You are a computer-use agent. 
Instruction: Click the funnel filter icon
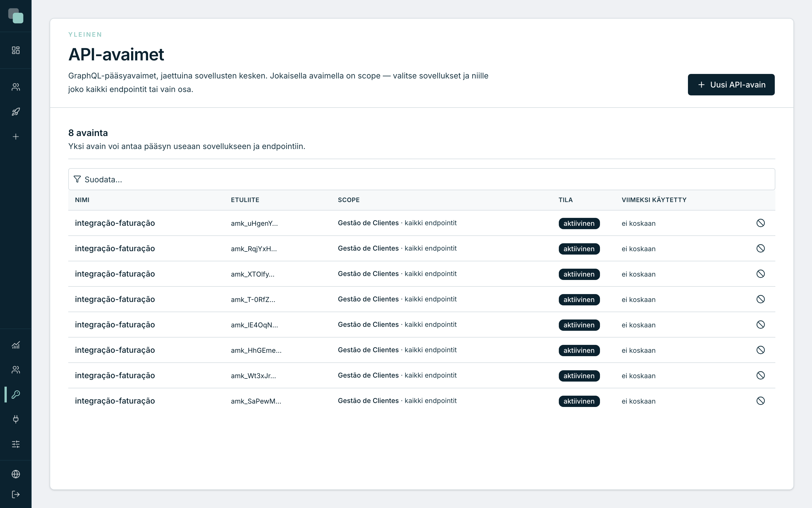pos(77,179)
